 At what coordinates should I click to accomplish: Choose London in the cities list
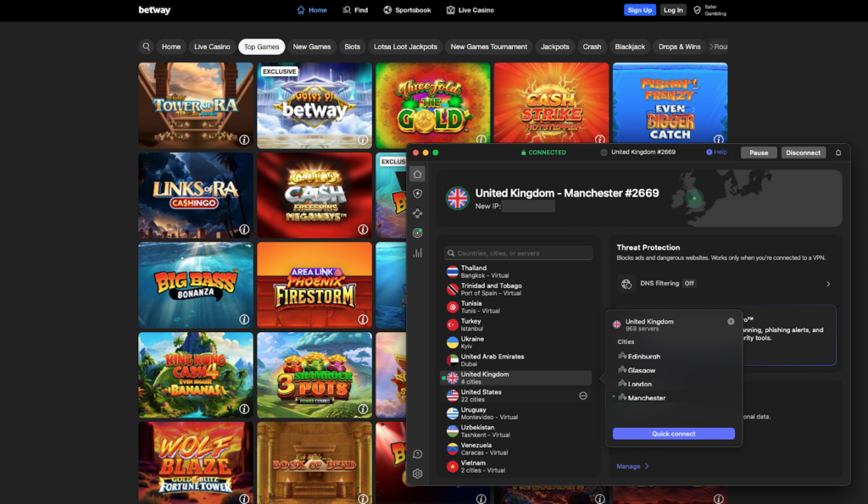point(639,384)
